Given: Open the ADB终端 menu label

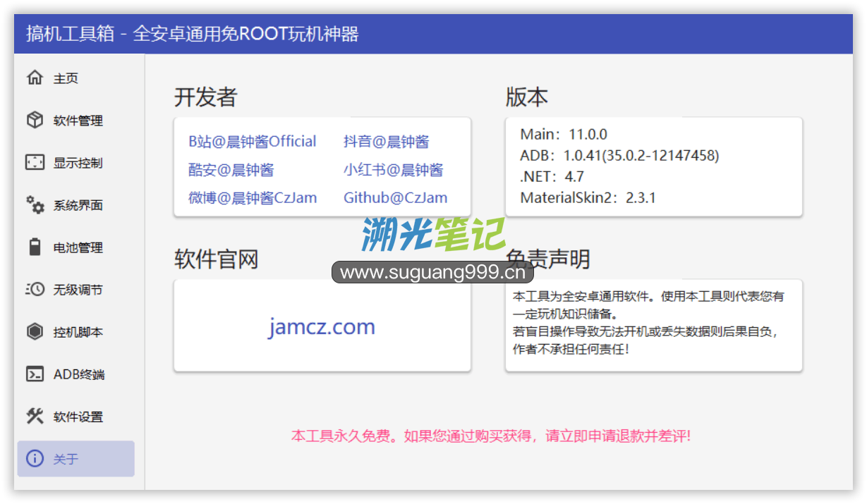Looking at the screenshot, I should [79, 375].
